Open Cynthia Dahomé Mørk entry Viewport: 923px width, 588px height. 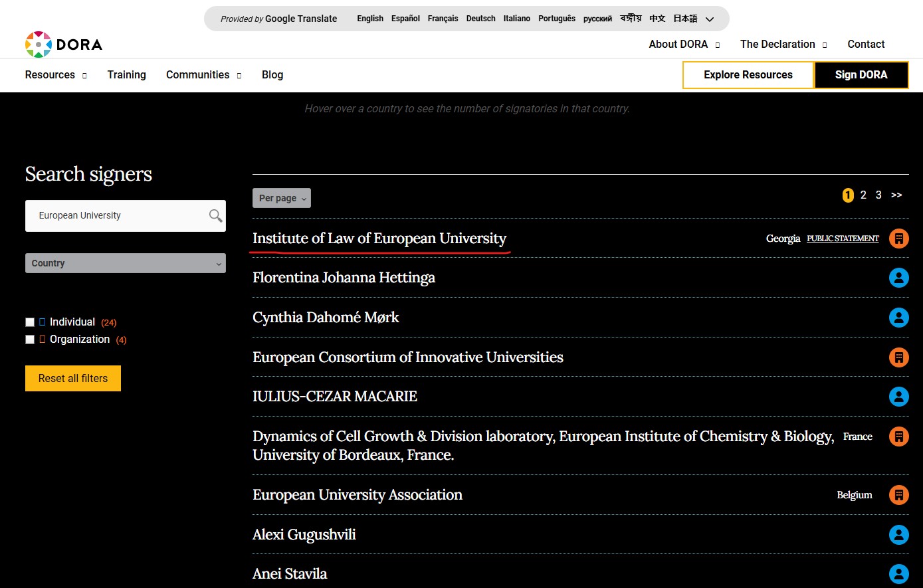point(326,318)
